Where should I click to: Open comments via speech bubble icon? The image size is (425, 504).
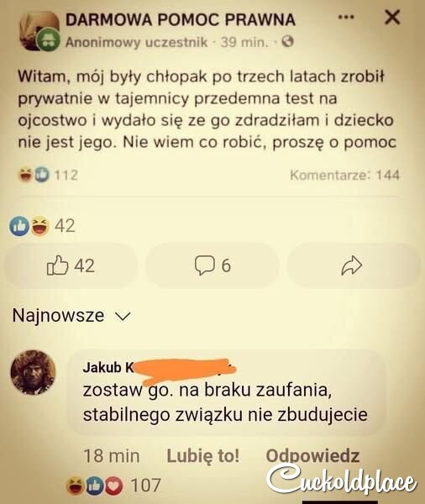[x=212, y=265]
